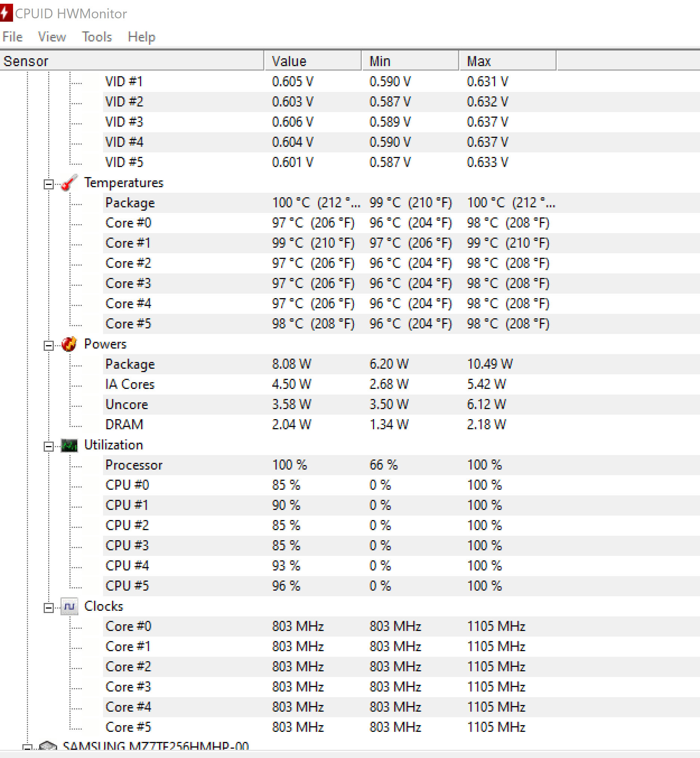Click the Max column header
The width and height of the screenshot is (700, 758).
click(508, 61)
